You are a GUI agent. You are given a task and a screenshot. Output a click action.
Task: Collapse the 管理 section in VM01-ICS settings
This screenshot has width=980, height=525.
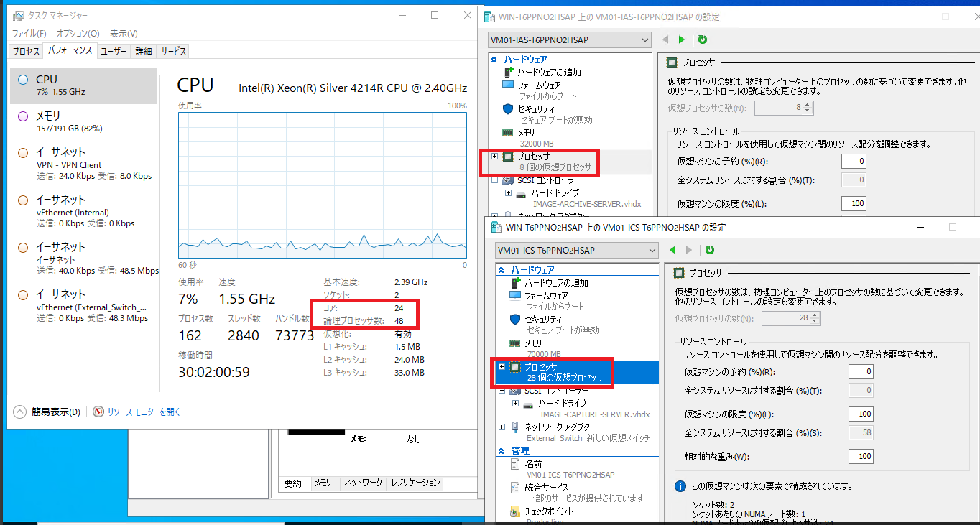pyautogui.click(x=501, y=451)
